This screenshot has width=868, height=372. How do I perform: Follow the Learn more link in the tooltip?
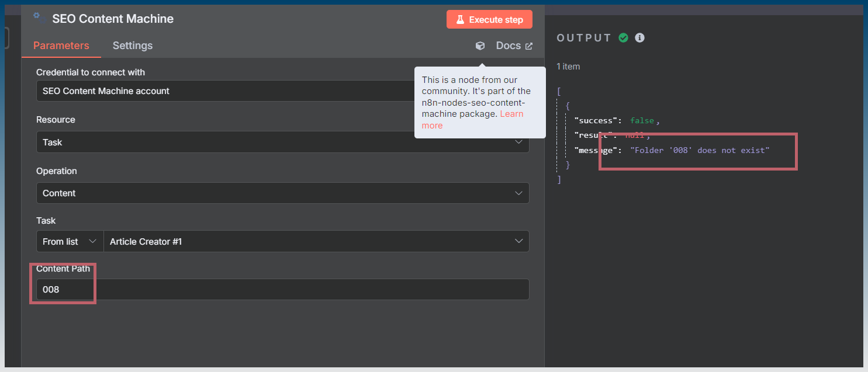click(x=472, y=120)
